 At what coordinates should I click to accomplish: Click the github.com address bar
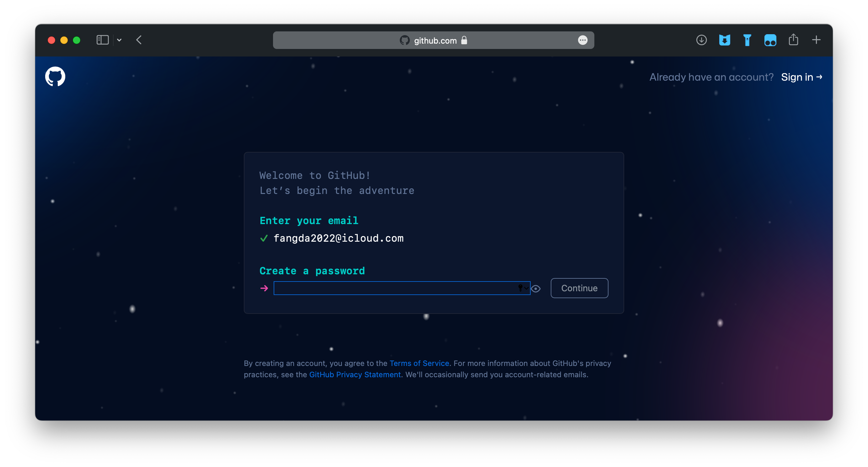[x=435, y=40]
